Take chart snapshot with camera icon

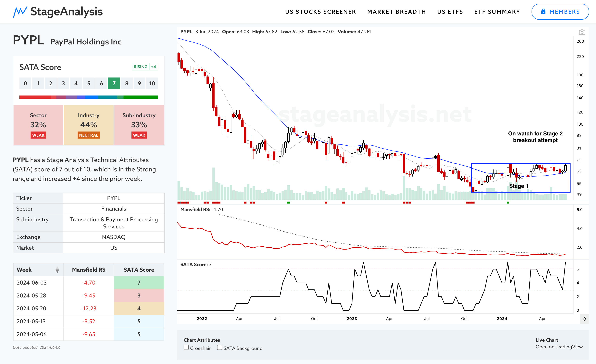click(x=582, y=32)
